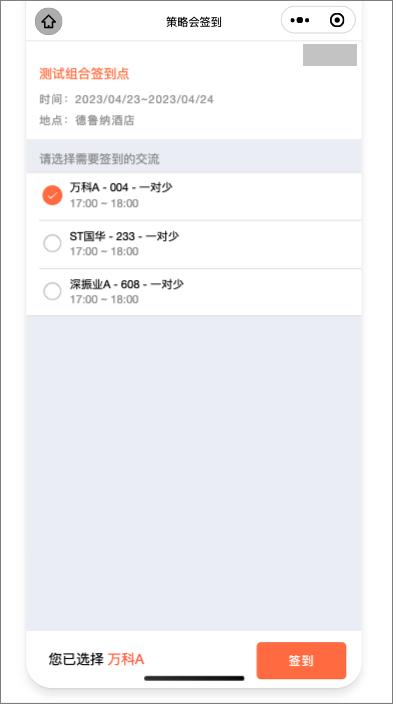
Task: Close mini program via circle icon
Action: (x=337, y=20)
